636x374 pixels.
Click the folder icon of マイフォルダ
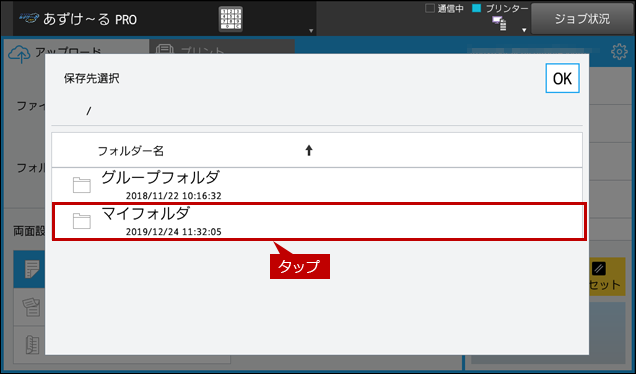tap(82, 221)
